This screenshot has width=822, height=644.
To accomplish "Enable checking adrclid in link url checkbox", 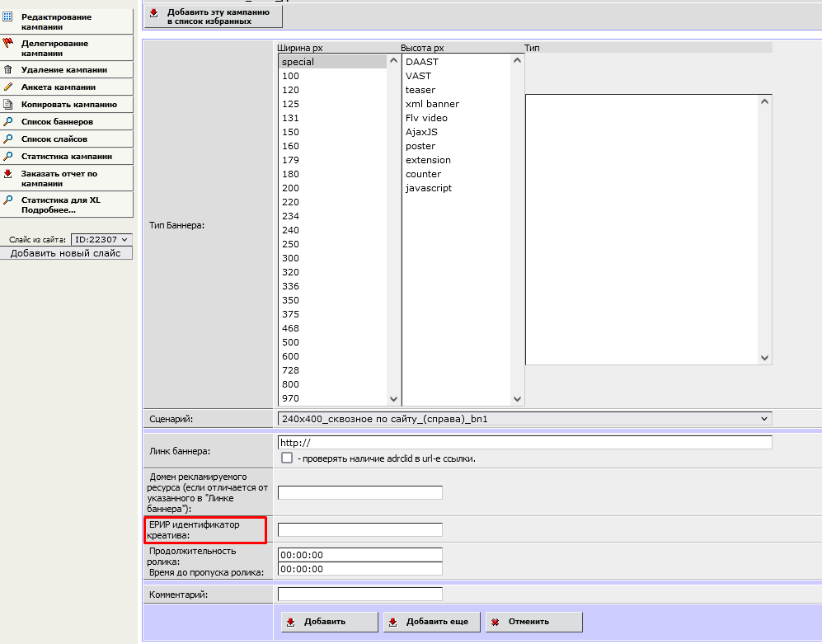I will pos(287,458).
